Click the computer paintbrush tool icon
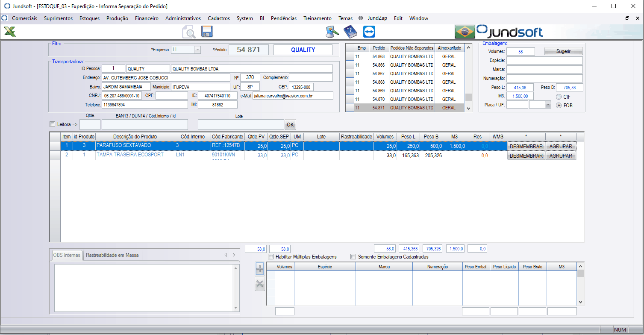644x335 pixels. click(x=332, y=32)
